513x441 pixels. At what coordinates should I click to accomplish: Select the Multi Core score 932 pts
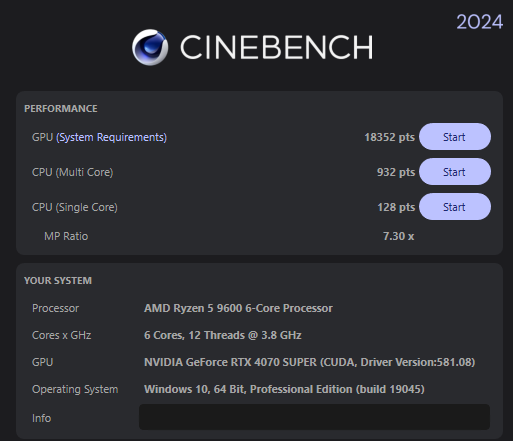pos(396,172)
